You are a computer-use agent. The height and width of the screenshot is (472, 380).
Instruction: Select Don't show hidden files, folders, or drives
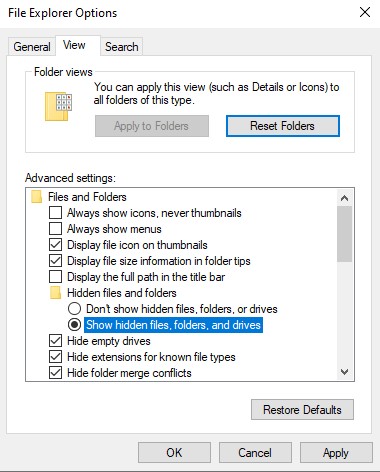coord(74,309)
